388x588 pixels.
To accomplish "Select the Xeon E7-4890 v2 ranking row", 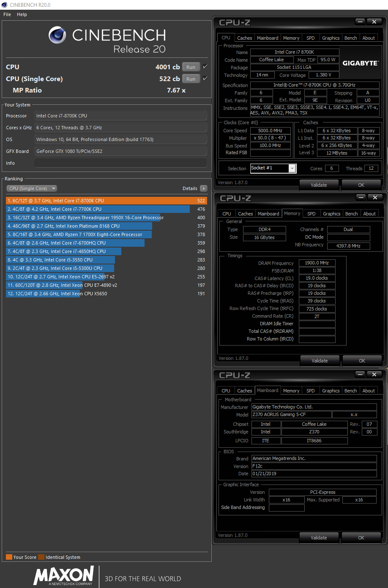I will (x=107, y=285).
